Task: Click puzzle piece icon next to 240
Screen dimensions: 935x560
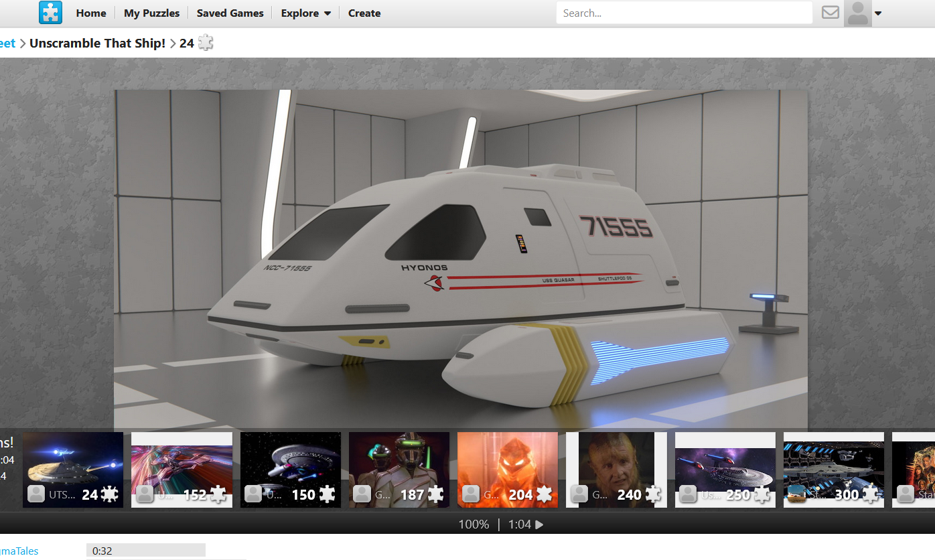Action: 652,494
